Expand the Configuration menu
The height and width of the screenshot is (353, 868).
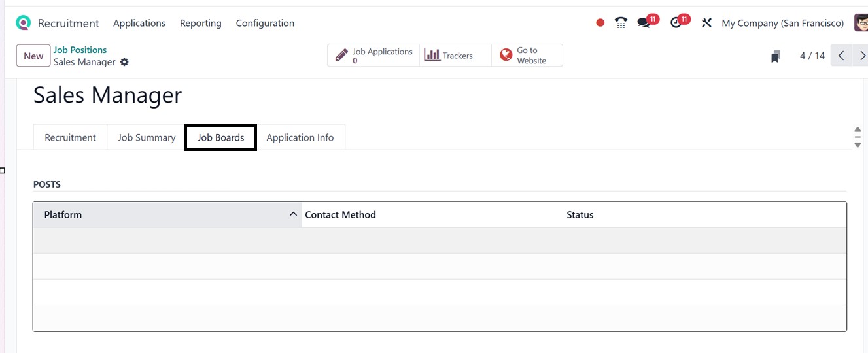click(265, 23)
